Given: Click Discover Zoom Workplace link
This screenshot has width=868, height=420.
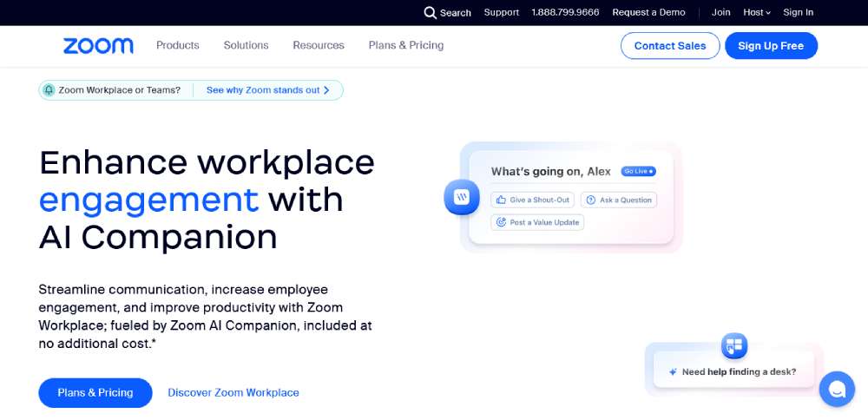Looking at the screenshot, I should 233,393.
